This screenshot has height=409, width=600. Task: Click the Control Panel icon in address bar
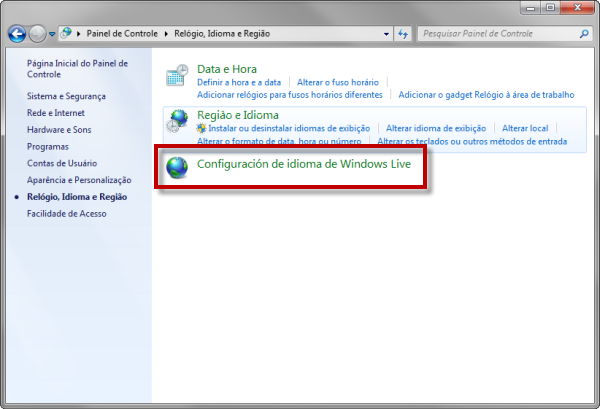coord(67,33)
